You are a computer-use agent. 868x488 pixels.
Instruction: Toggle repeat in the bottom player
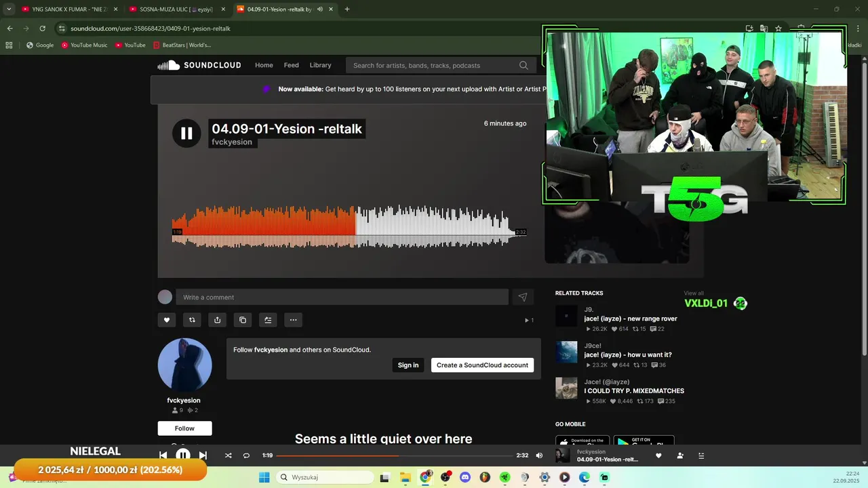[246, 455]
